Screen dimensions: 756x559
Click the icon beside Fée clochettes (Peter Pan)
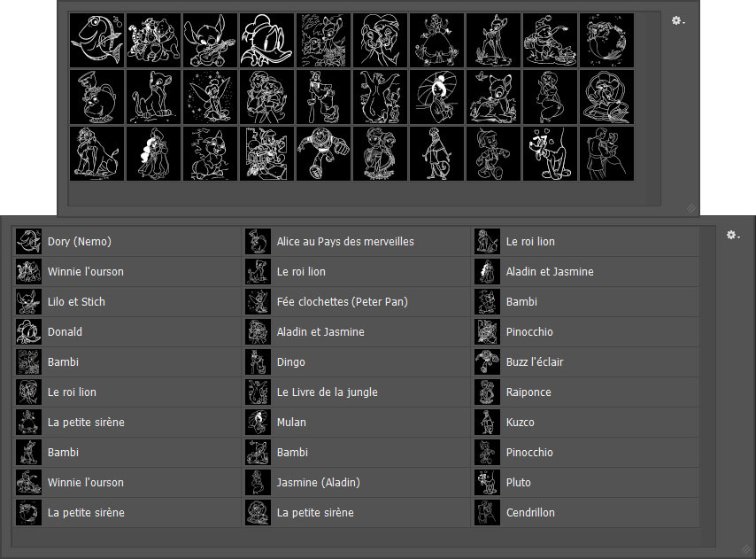pyautogui.click(x=258, y=302)
